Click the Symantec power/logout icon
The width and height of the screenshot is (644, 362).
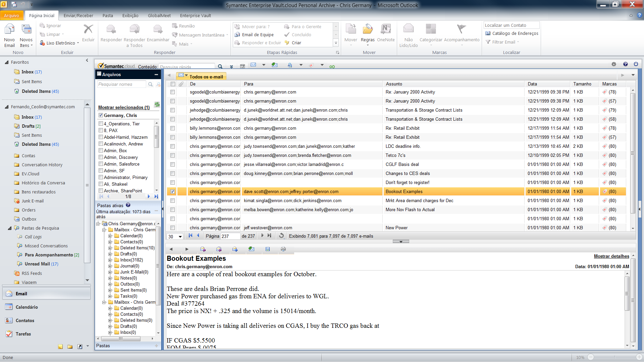pyautogui.click(x=636, y=64)
